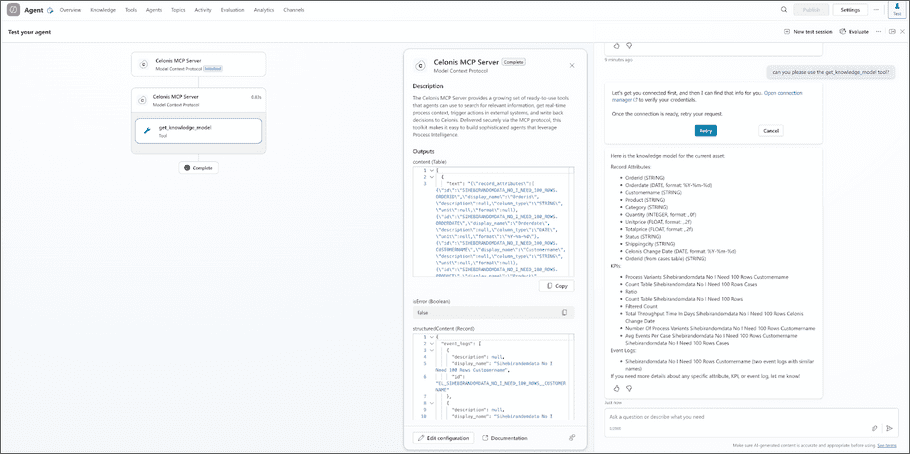Copy the content Table output

557,286
